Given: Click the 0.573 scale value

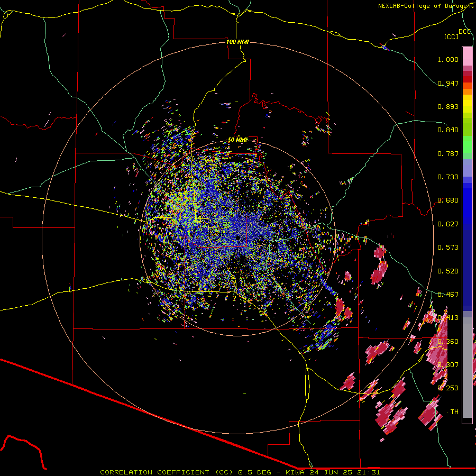Looking at the screenshot, I should coord(448,248).
